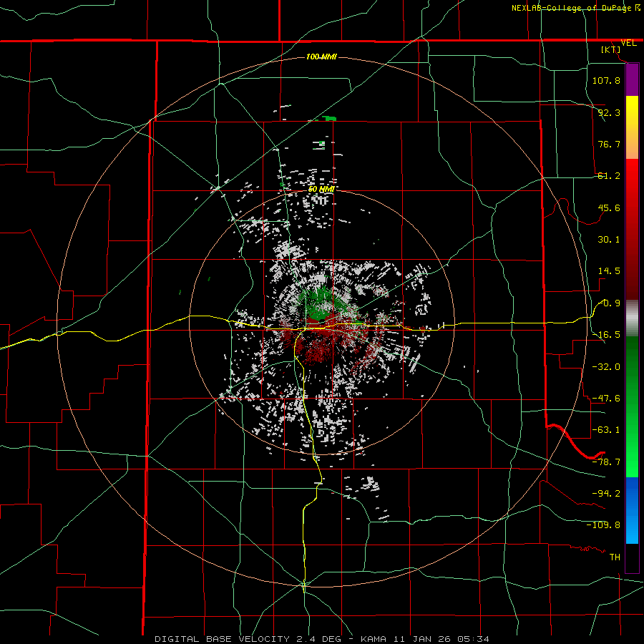The image size is (644, 644).
Task: Click the -16.5 scale label
Action: 606,335
